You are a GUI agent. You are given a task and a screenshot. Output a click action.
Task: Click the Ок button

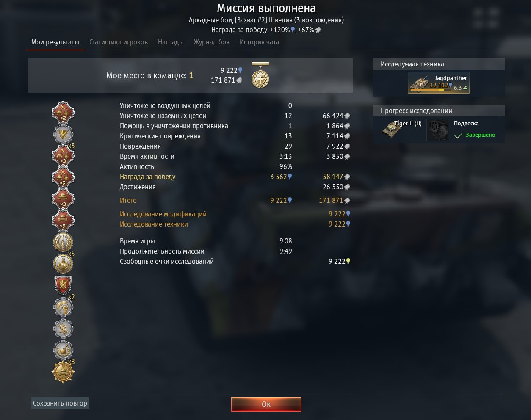click(266, 404)
